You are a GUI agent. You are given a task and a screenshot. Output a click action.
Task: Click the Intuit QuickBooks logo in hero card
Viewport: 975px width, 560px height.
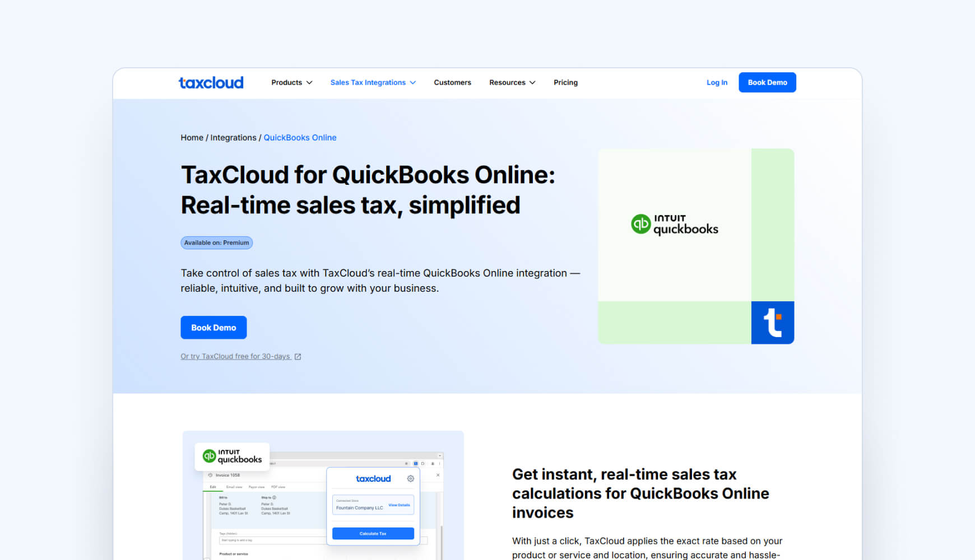[675, 224]
